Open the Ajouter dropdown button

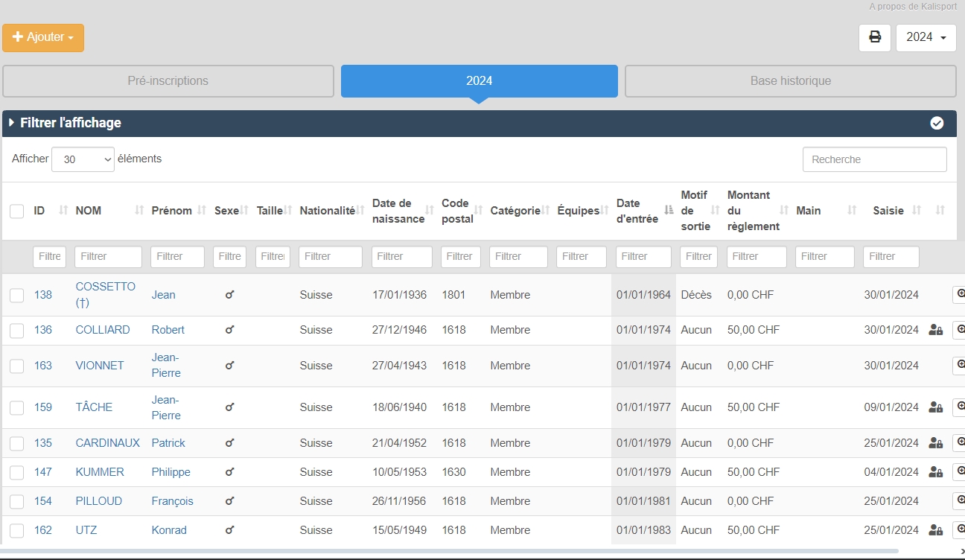(43, 38)
